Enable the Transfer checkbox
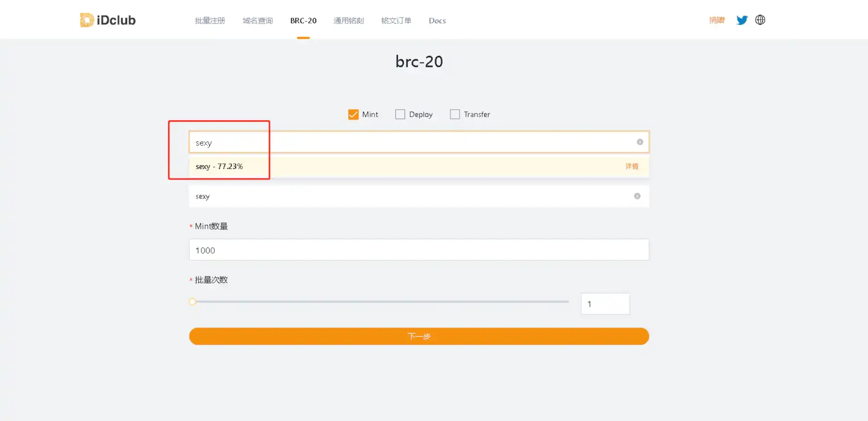Viewport: 868px width, 421px height. point(455,114)
